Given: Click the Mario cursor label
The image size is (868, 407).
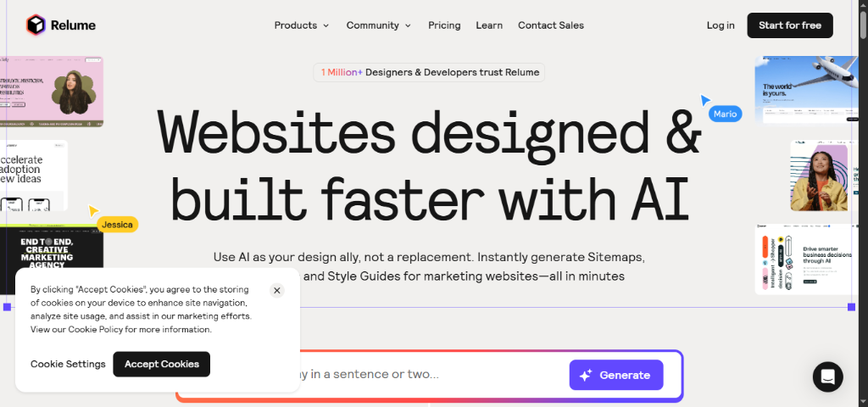Looking at the screenshot, I should coord(726,114).
